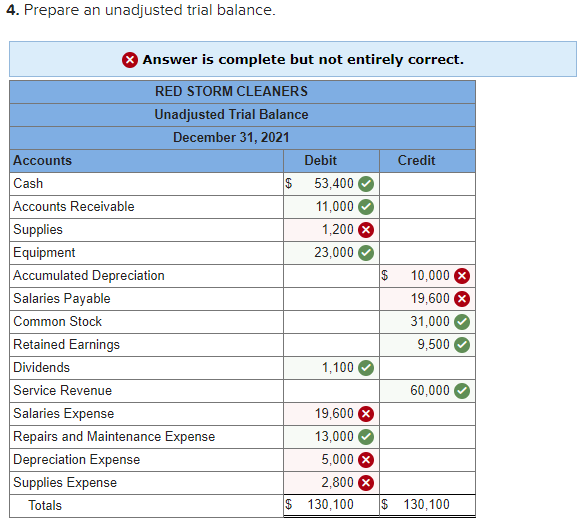Click the 'Totals' row label
The width and height of the screenshot is (584, 527).
tap(45, 506)
